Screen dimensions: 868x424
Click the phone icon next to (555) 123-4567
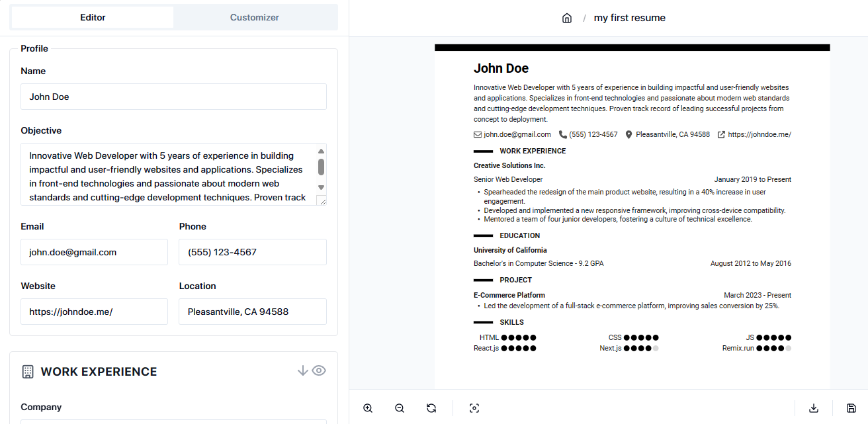tap(562, 134)
